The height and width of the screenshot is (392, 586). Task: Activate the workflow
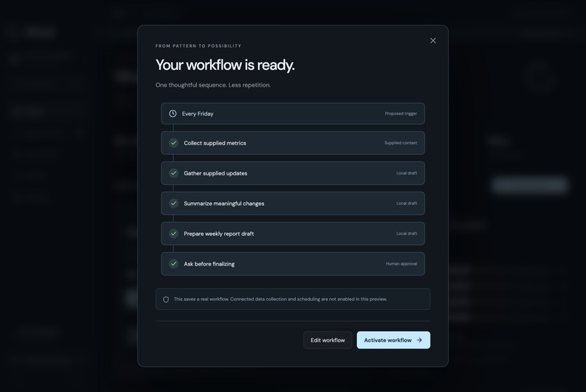(x=393, y=340)
